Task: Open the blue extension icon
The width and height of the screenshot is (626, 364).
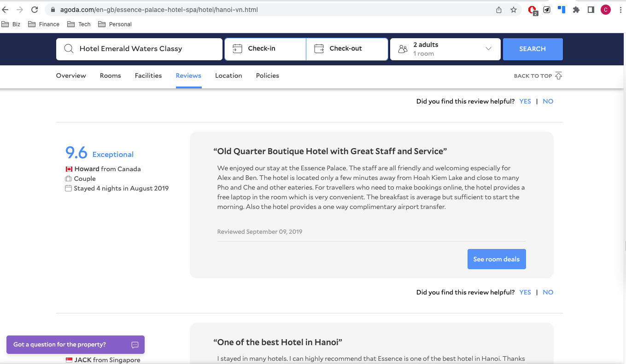Action: click(x=561, y=9)
